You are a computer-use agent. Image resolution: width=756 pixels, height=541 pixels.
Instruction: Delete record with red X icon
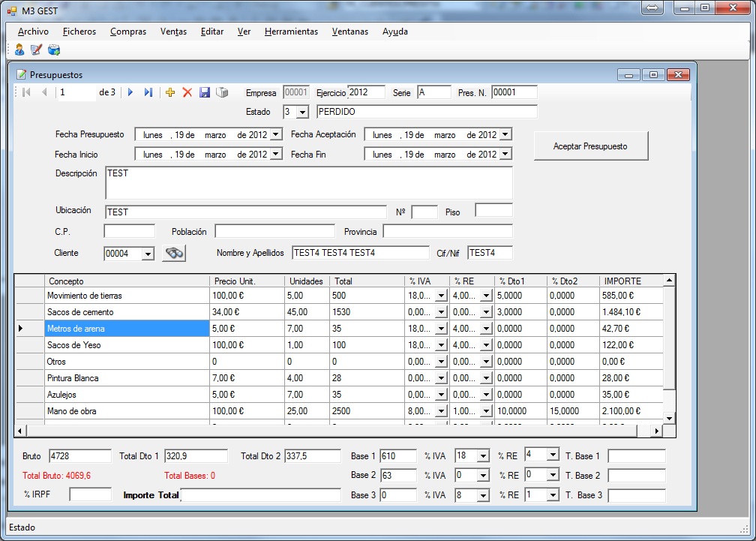click(x=187, y=92)
